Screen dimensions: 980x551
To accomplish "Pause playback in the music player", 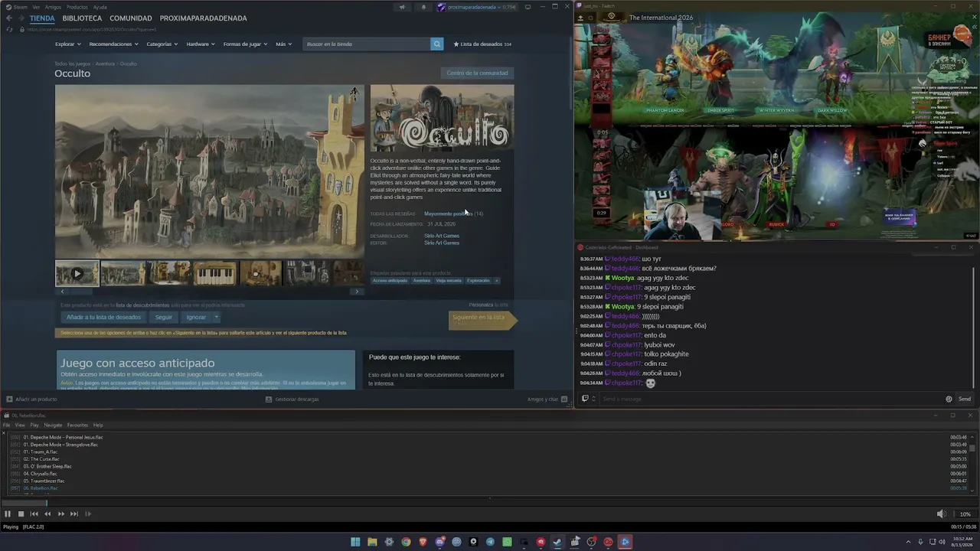I will [x=8, y=514].
